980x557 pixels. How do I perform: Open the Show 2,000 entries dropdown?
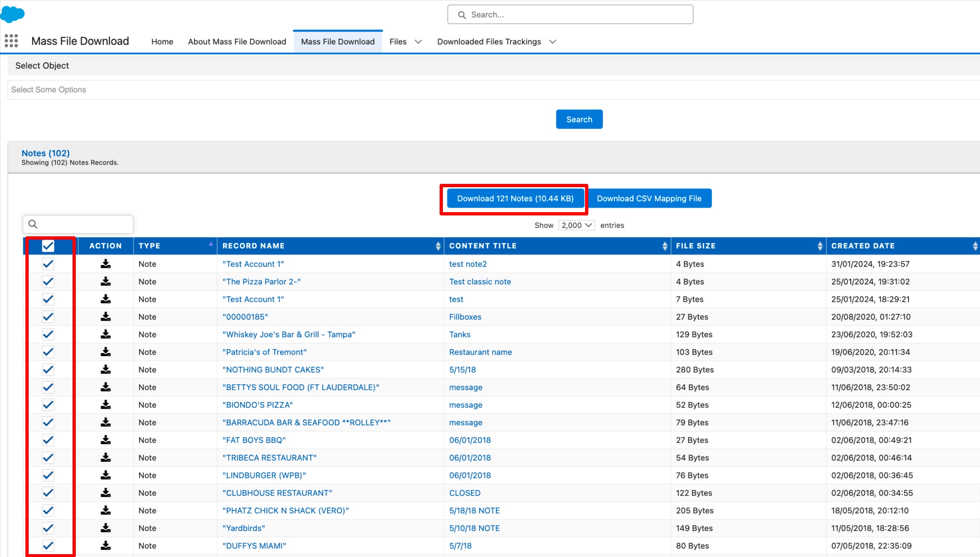[x=576, y=225]
